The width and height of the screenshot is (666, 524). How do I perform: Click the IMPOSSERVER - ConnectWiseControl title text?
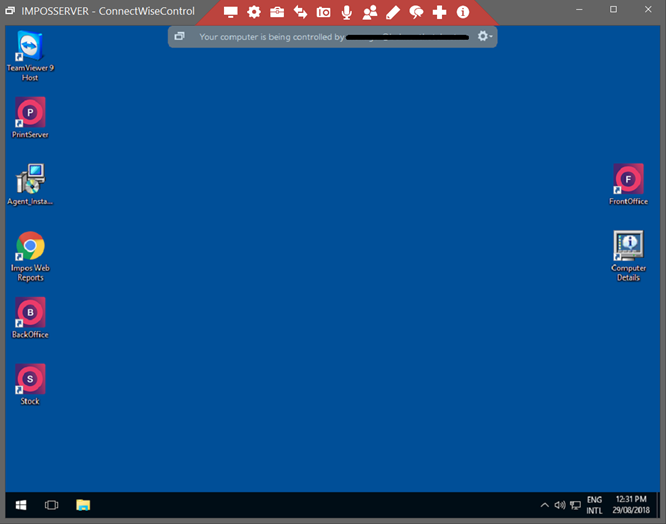[108, 11]
